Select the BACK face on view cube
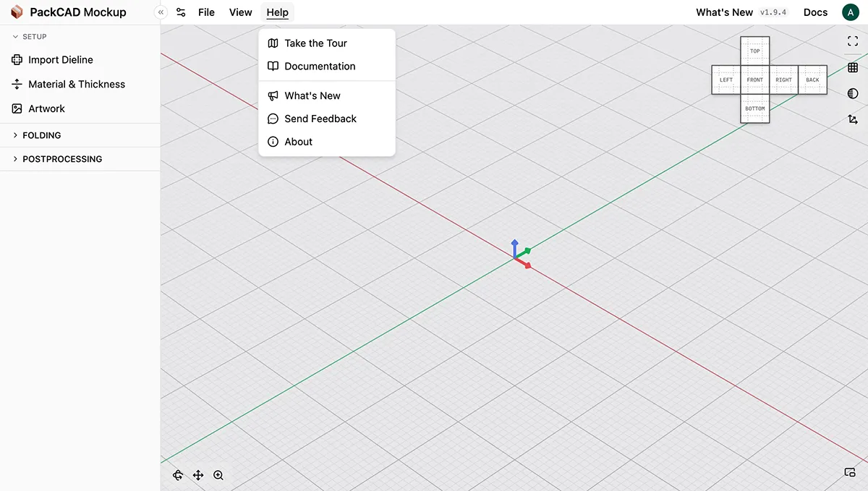The width and height of the screenshot is (868, 491). (813, 80)
